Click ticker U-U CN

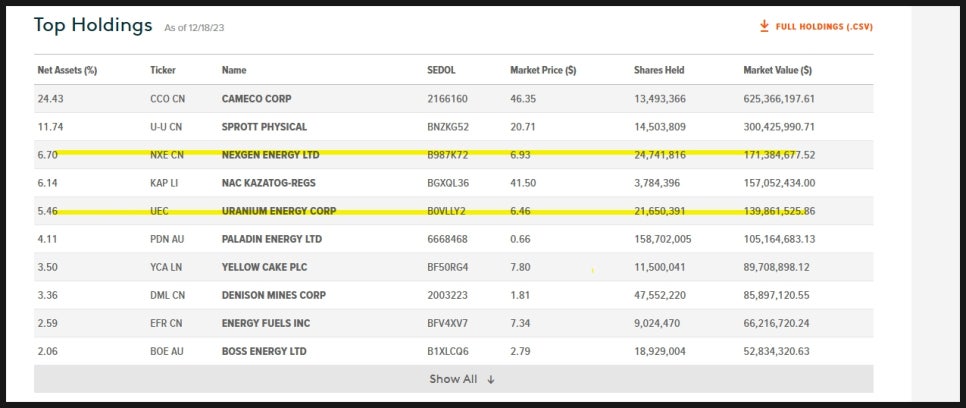click(166, 127)
